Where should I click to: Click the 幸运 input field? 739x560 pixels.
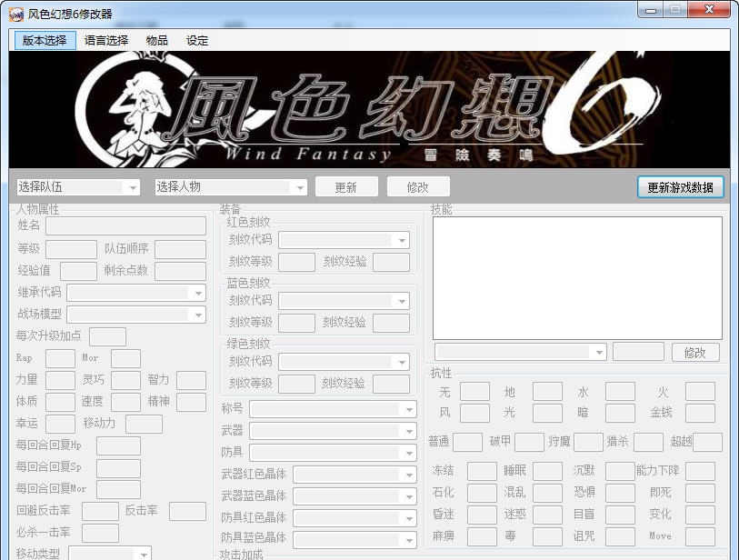point(60,424)
